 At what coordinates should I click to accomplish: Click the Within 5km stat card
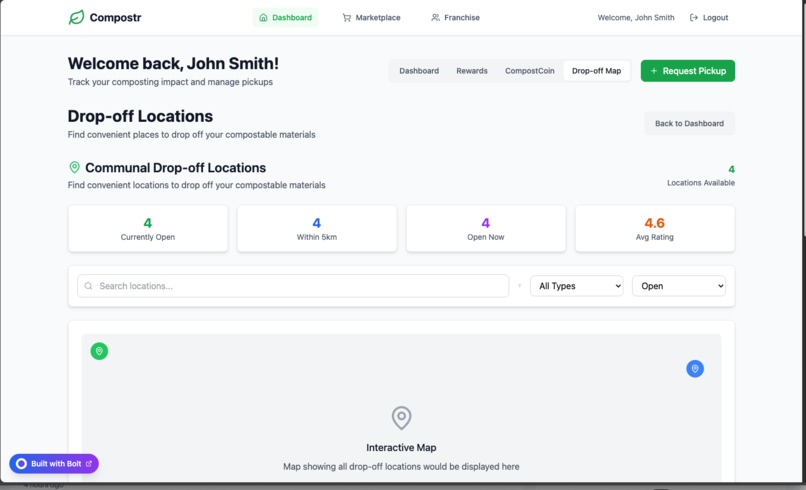click(x=317, y=229)
